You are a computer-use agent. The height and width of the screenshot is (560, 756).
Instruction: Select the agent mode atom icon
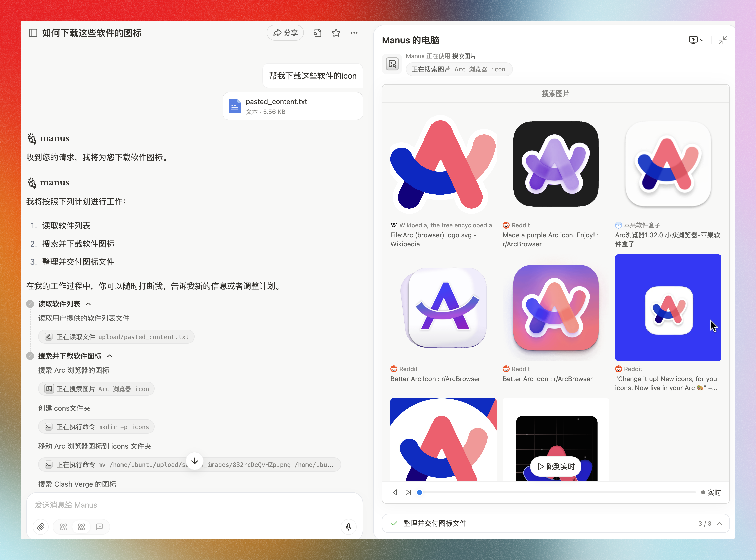coord(81,527)
